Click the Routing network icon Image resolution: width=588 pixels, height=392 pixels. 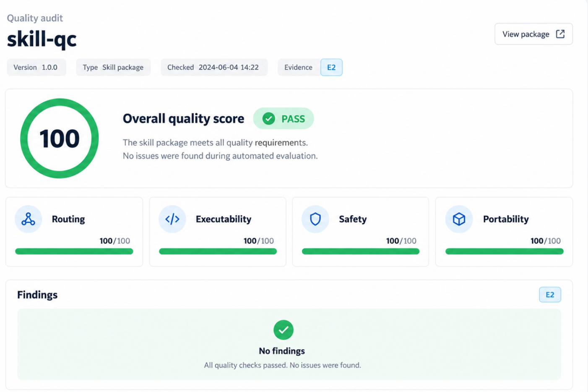point(28,219)
